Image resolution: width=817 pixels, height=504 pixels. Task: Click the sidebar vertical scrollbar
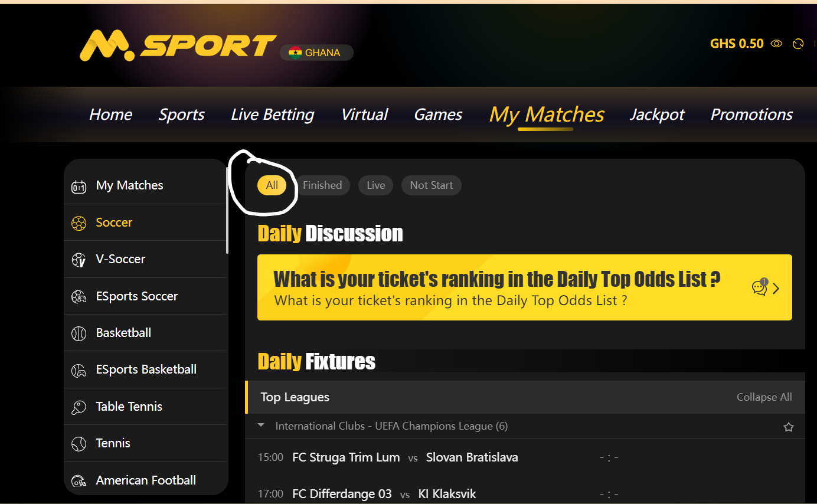pos(227,211)
